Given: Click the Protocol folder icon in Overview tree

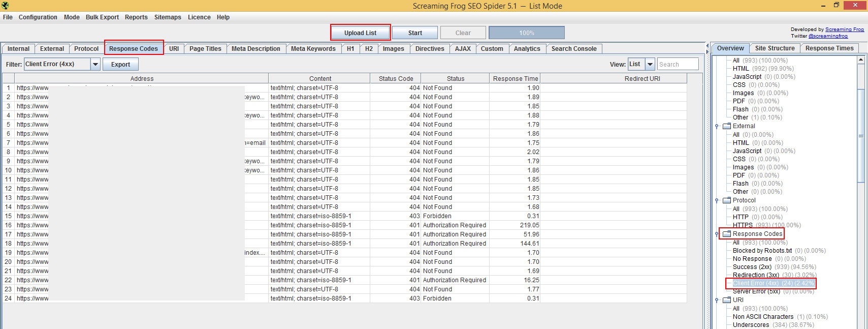Looking at the screenshot, I should coord(727,200).
